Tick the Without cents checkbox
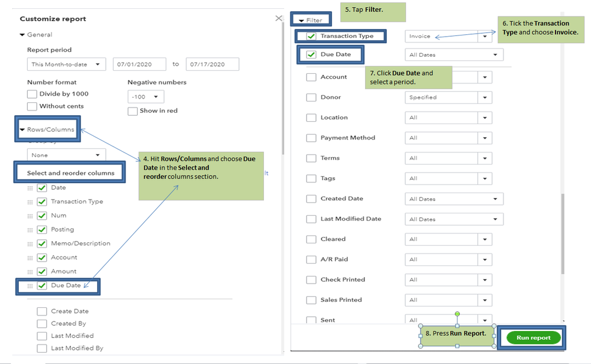 pos(32,106)
